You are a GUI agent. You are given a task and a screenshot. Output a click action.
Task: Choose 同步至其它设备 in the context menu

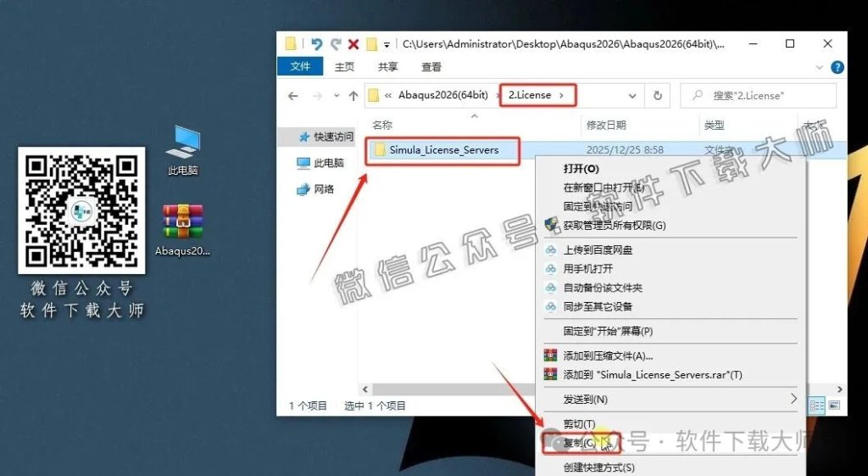coord(598,306)
